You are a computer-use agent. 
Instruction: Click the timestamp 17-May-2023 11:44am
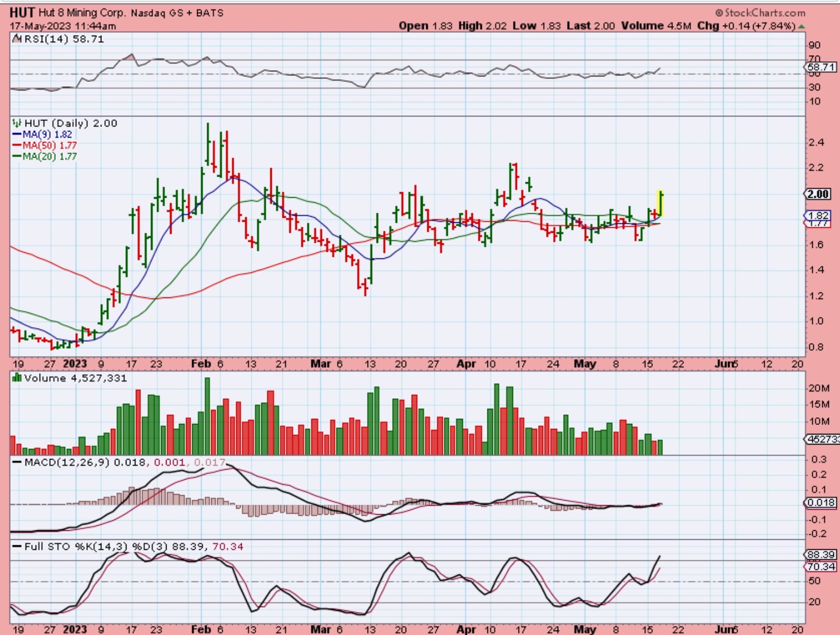click(x=63, y=26)
